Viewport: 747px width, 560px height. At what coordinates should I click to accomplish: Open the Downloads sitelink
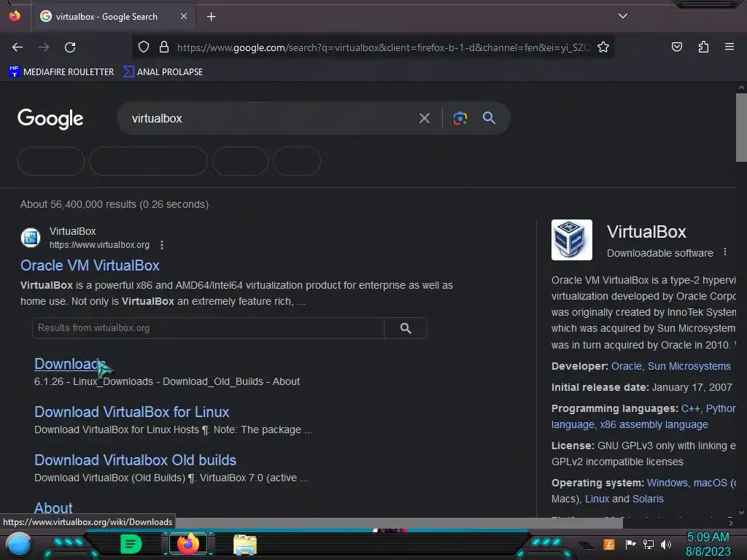point(69,364)
